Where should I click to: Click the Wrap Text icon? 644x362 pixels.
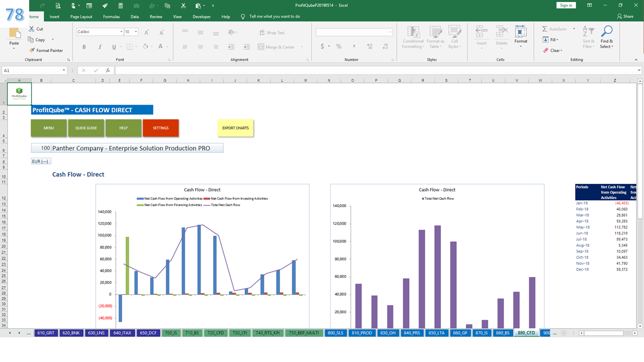coord(262,33)
